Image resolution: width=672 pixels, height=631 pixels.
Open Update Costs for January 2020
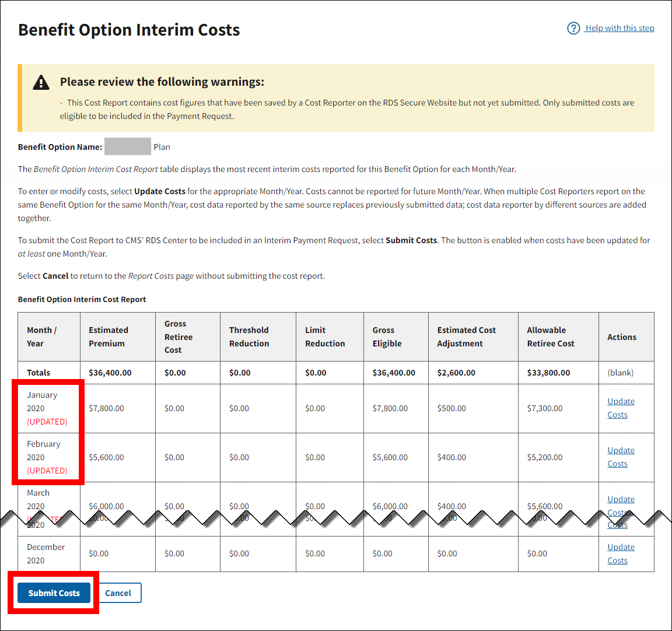click(x=621, y=408)
